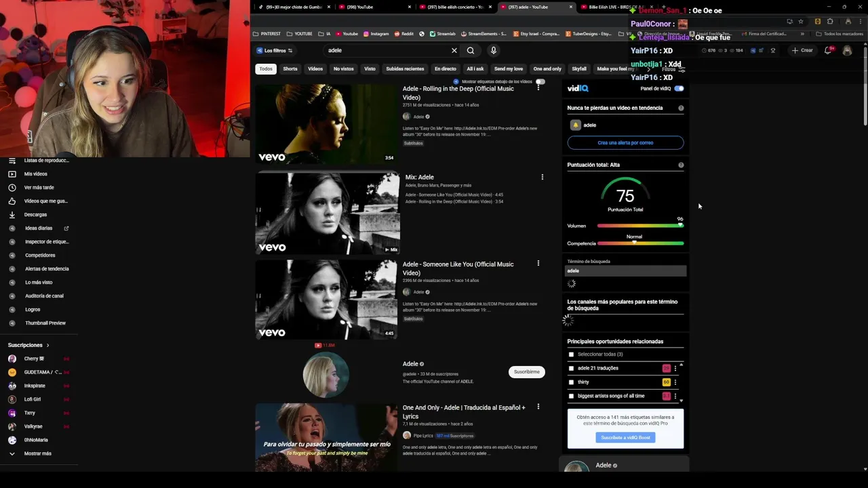Open Ver más tarde clock icon
This screenshot has width=868, height=488.
[x=12, y=188]
